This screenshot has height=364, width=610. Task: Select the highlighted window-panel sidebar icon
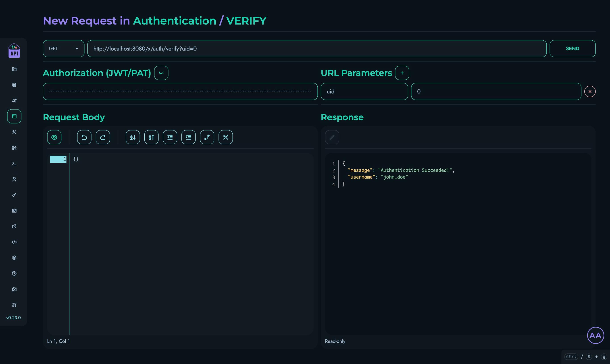(x=14, y=116)
